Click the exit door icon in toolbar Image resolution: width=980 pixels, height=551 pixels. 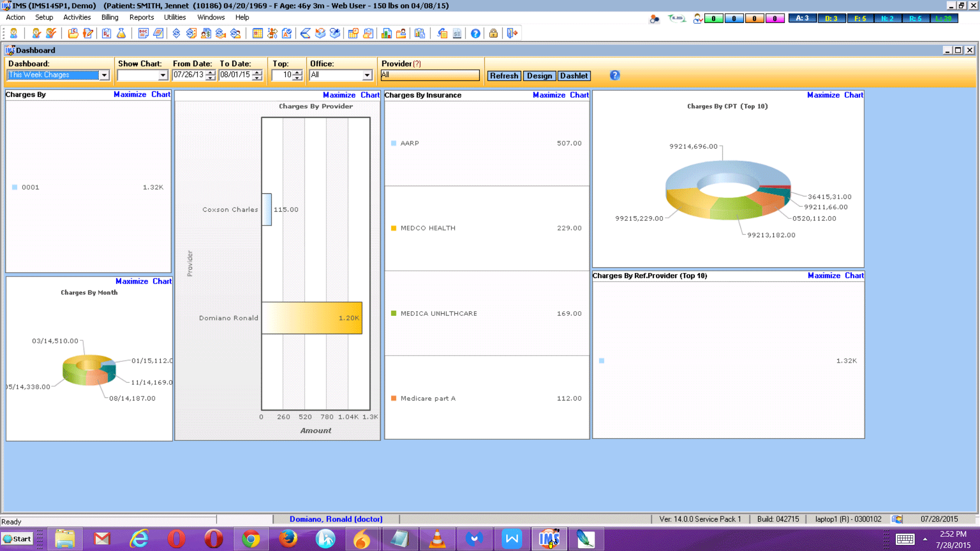pos(512,34)
